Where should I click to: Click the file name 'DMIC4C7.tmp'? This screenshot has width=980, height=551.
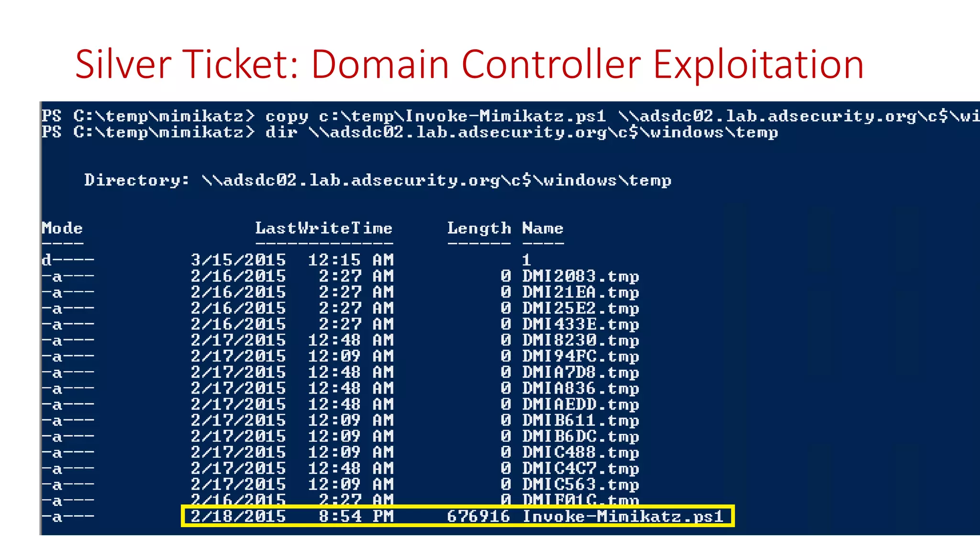coord(580,469)
